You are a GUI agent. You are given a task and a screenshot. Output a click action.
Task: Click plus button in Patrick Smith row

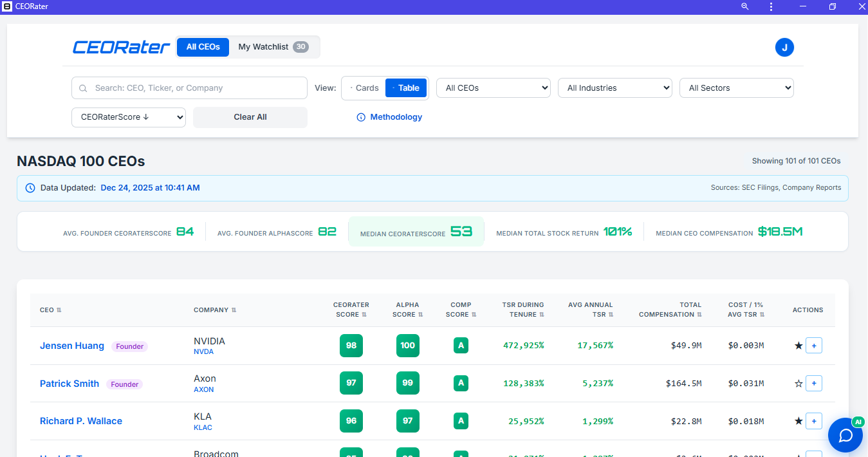[x=814, y=384]
